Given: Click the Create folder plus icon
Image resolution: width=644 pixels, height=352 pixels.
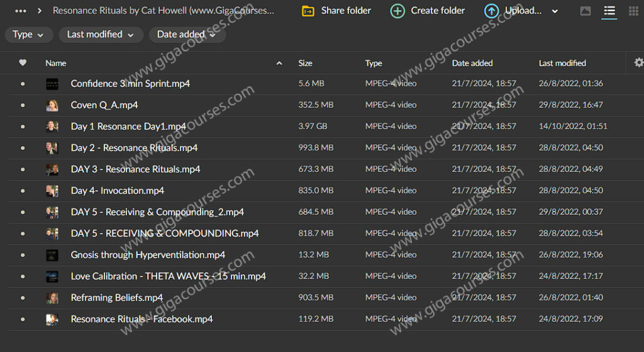Looking at the screenshot, I should coord(397,11).
